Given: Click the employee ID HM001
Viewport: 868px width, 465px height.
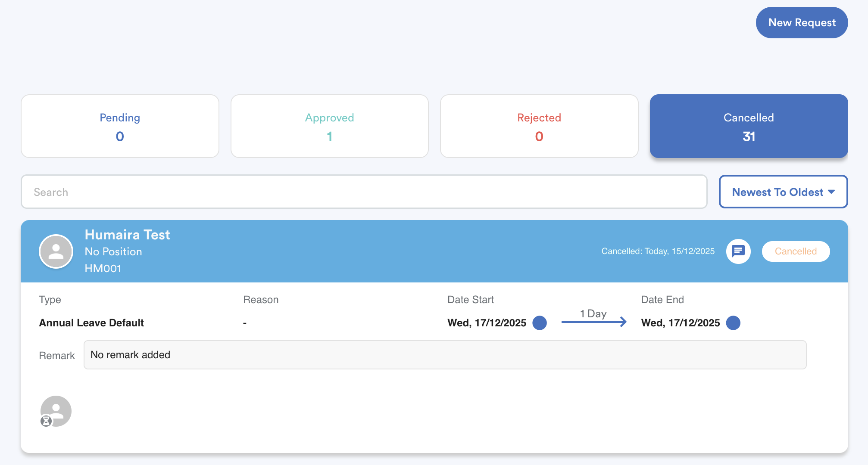Looking at the screenshot, I should 103,268.
